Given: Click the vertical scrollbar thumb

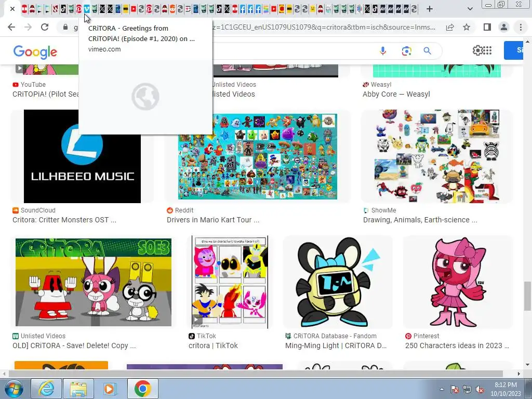Looking at the screenshot, I should [527, 296].
